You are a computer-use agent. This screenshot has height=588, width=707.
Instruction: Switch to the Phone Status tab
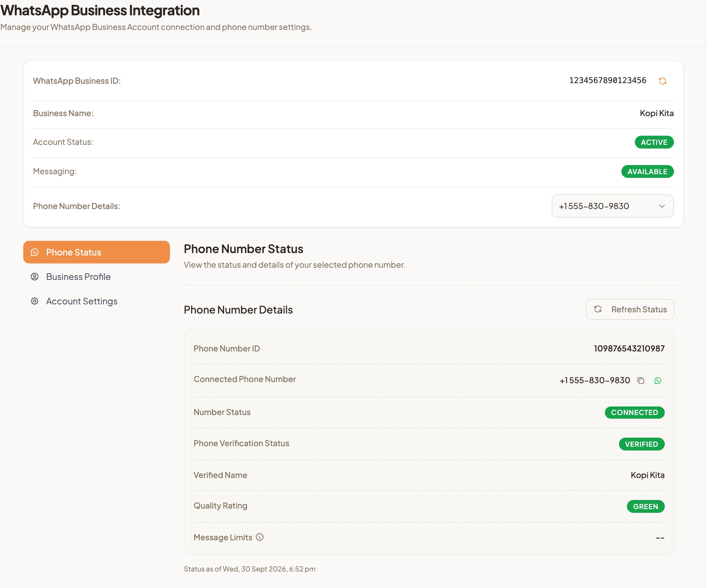click(x=97, y=252)
